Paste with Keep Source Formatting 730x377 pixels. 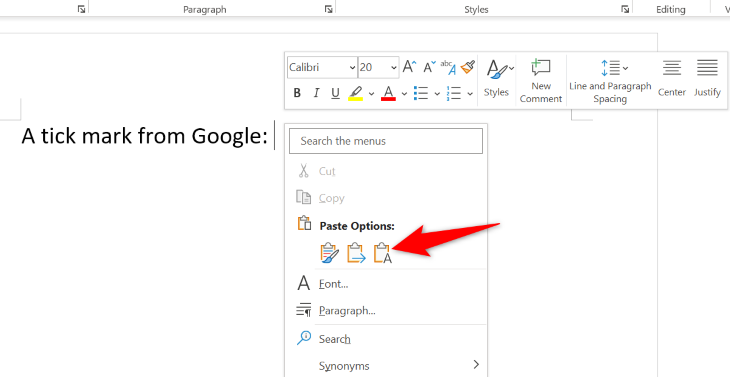click(x=330, y=253)
